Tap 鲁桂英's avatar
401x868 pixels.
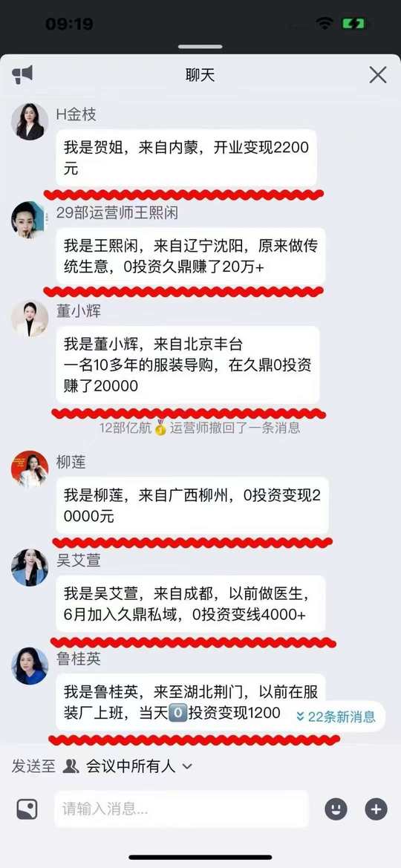(30, 666)
